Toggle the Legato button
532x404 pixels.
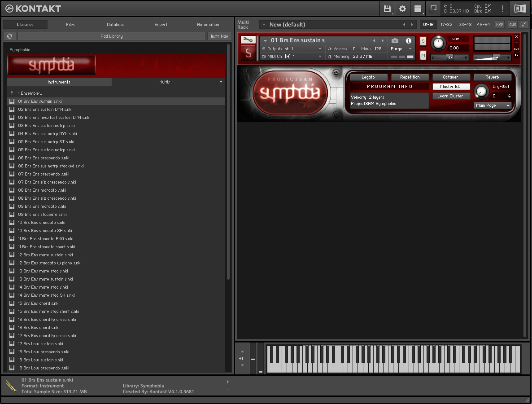click(368, 77)
